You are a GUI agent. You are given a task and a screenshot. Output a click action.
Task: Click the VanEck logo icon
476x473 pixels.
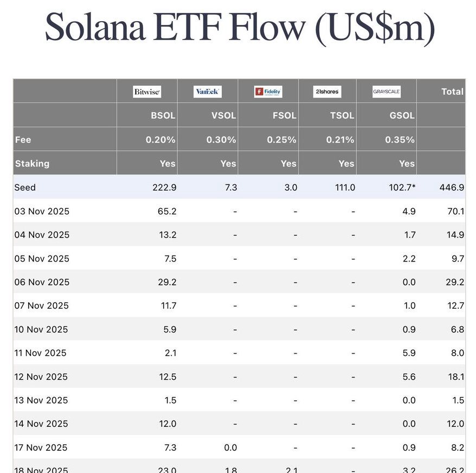pos(207,92)
